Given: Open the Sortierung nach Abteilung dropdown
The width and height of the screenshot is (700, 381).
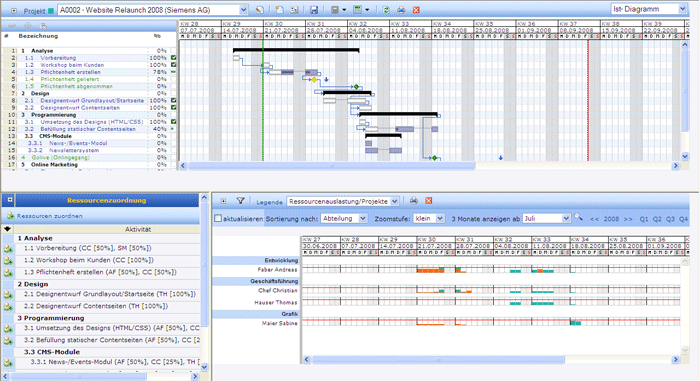Looking at the screenshot, I should [x=344, y=218].
